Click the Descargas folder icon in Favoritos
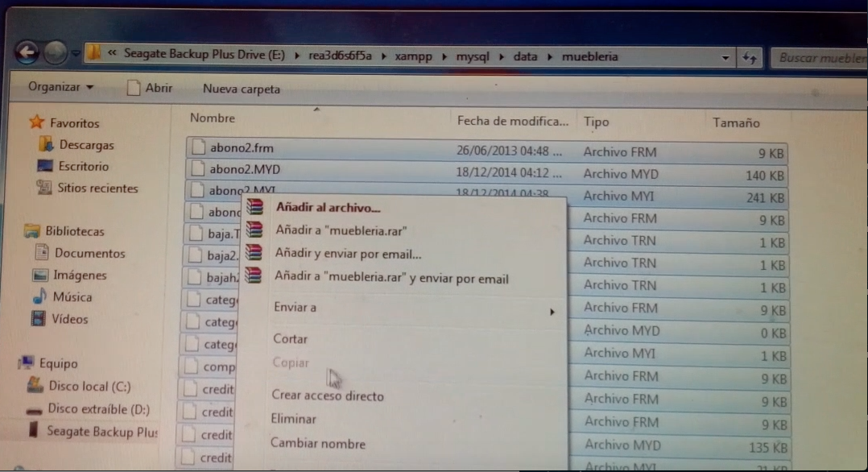The height and width of the screenshot is (472, 868). (46, 145)
